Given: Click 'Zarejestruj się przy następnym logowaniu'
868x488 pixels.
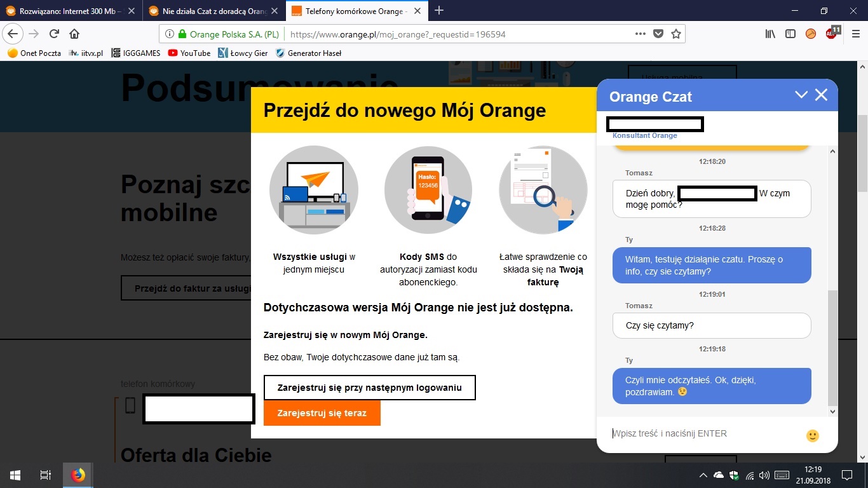Looking at the screenshot, I should tap(369, 388).
